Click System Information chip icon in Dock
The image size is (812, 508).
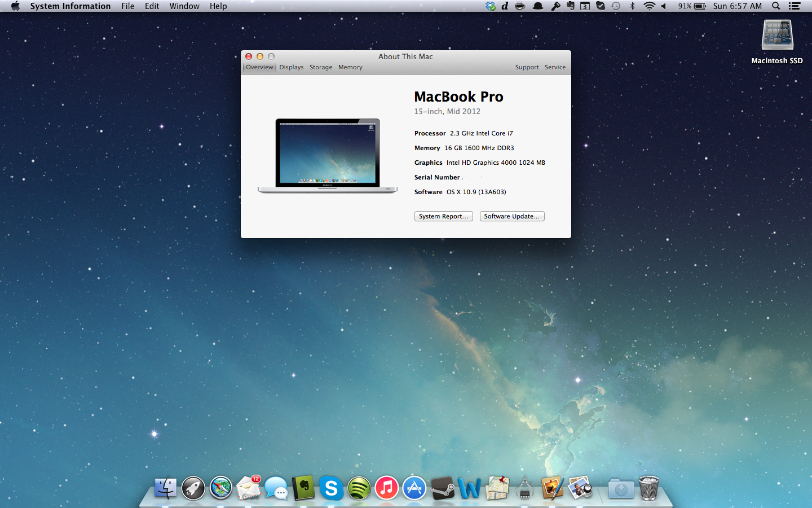[525, 488]
